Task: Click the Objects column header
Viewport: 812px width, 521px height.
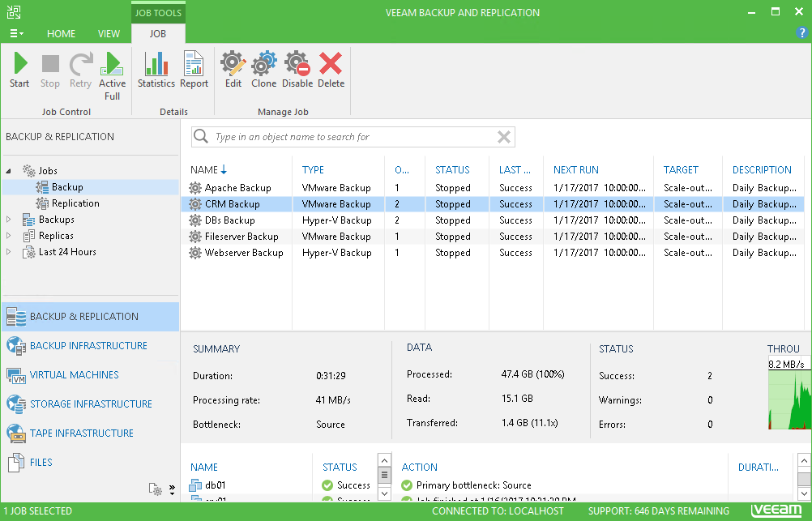Action: 402,170
